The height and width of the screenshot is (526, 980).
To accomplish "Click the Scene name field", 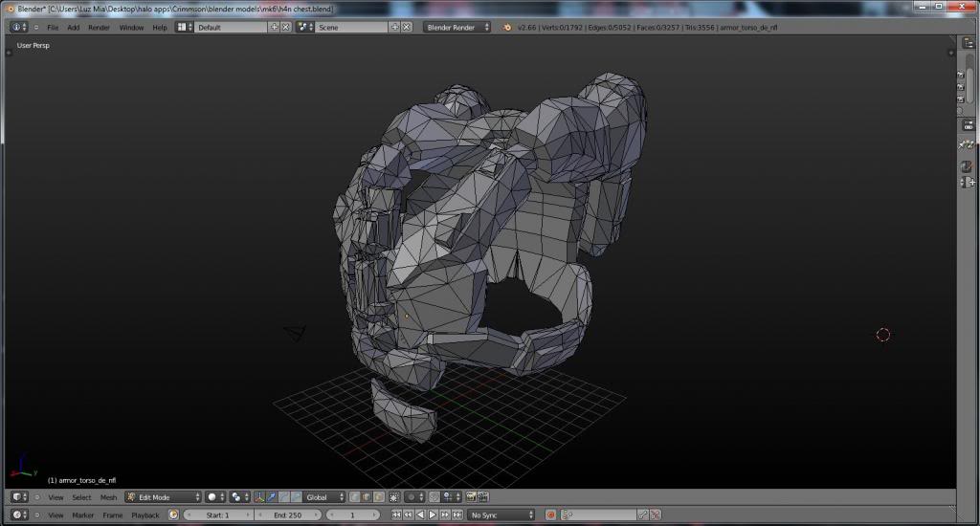I will click(x=352, y=28).
